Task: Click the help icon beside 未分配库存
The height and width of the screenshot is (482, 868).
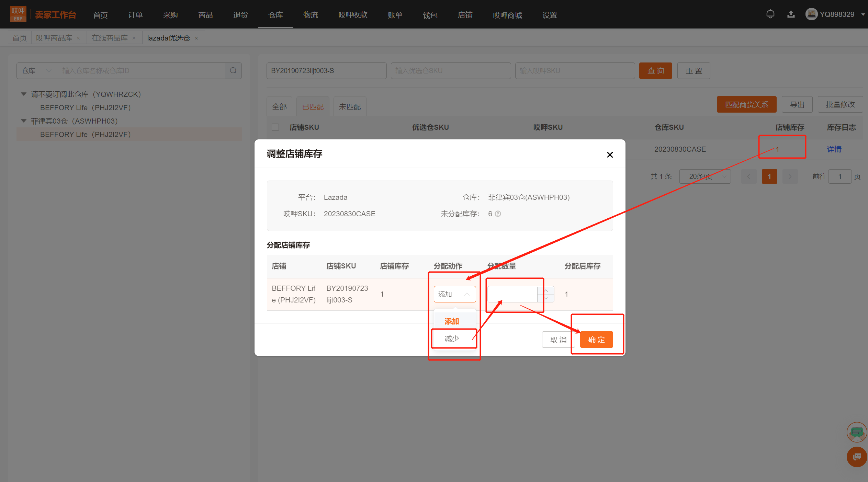Action: point(498,214)
